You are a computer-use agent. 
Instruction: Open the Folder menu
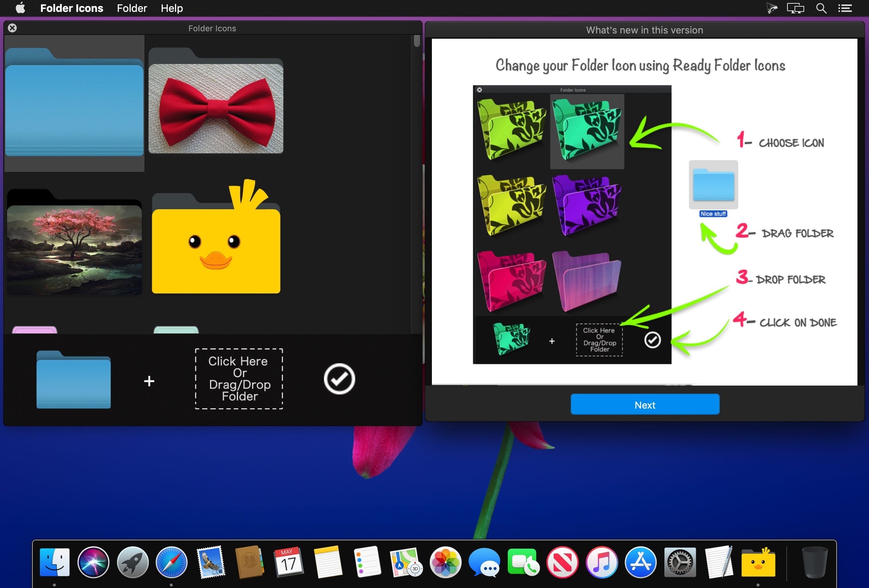click(132, 8)
